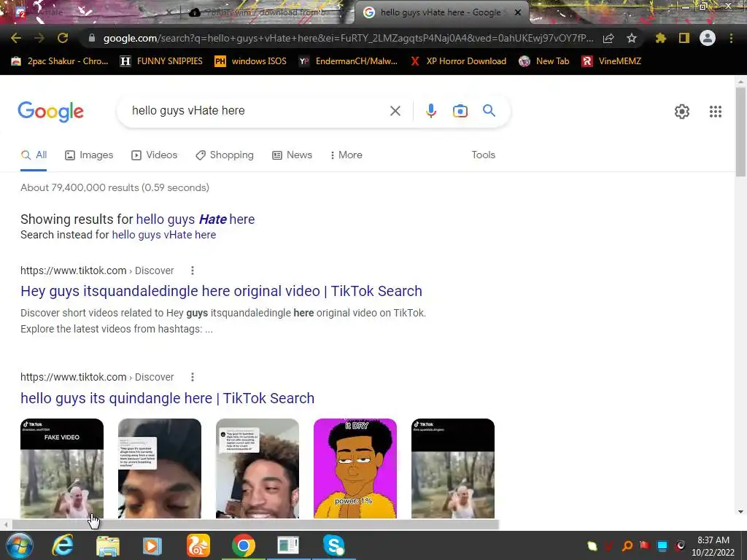Image resolution: width=747 pixels, height=560 pixels.
Task: Open the thumbnail of man in black beanie
Action: (160, 469)
